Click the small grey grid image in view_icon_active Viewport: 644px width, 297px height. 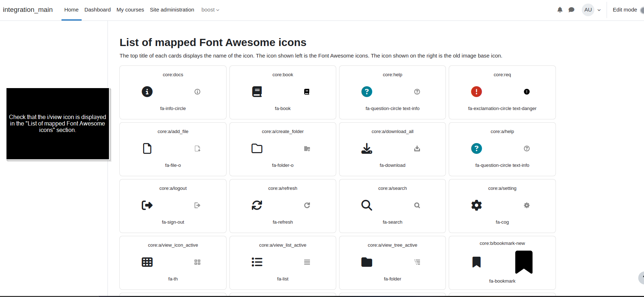tap(197, 262)
